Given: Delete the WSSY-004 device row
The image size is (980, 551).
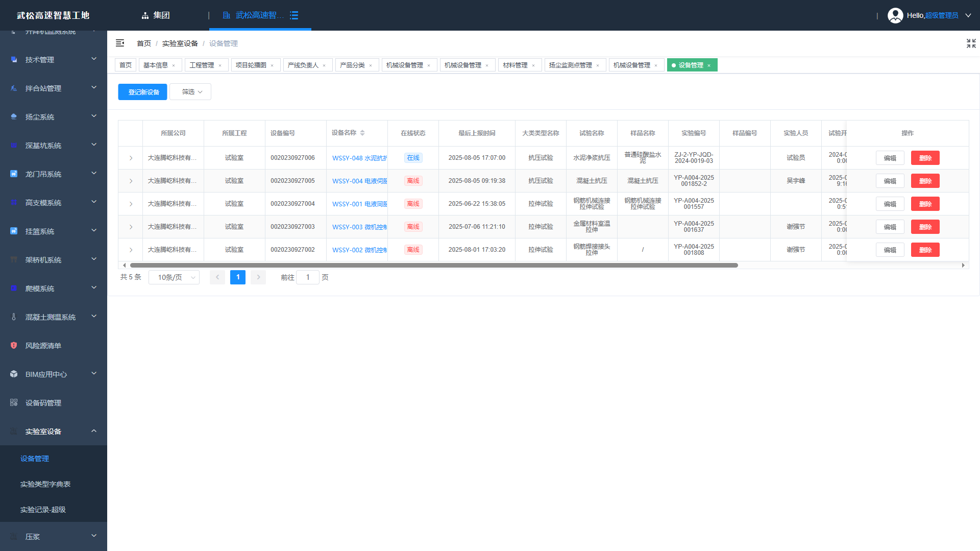Looking at the screenshot, I should tap(925, 181).
